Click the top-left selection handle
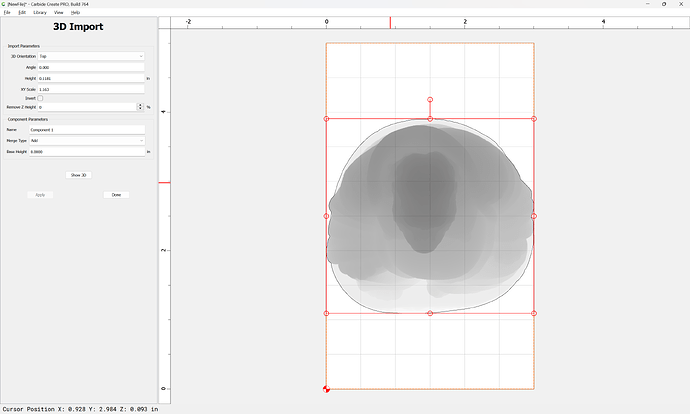This screenshot has width=690, height=414. pos(326,119)
